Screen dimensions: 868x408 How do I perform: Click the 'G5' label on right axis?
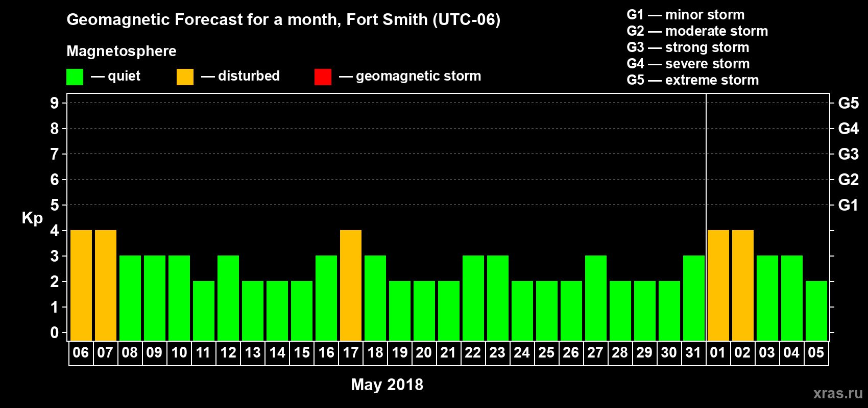pos(849,103)
